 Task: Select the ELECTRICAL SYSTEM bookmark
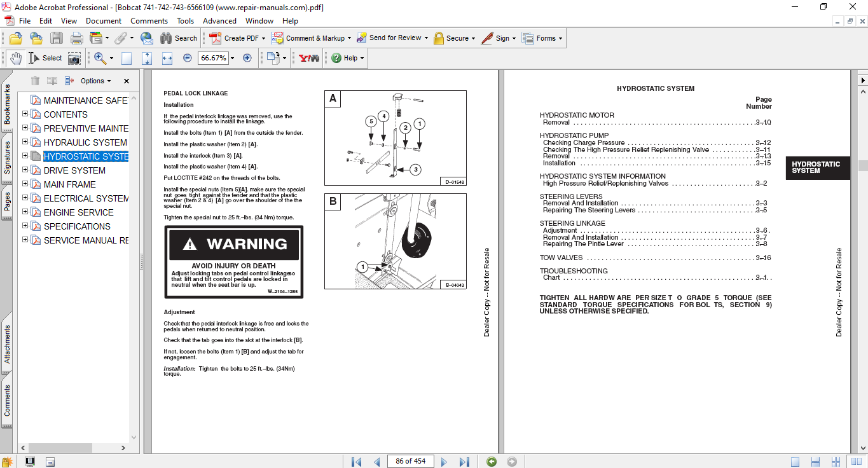click(x=86, y=198)
